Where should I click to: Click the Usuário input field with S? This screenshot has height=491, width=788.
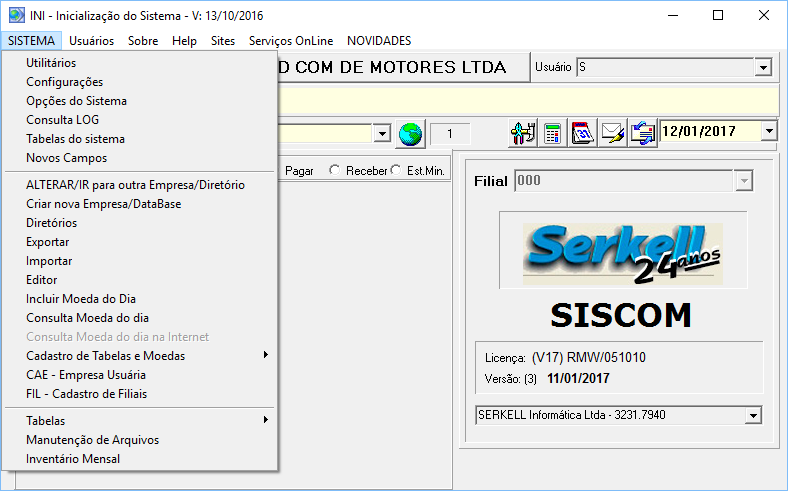(665, 67)
